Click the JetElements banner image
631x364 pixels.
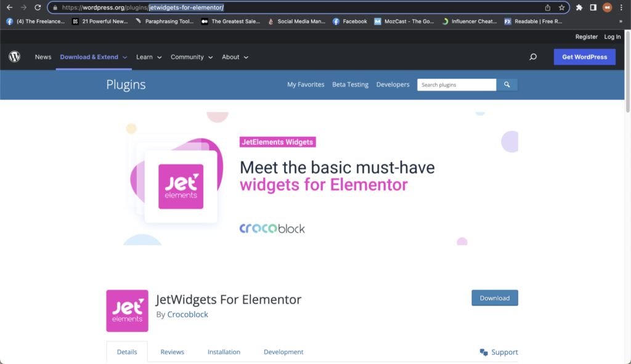pos(312,179)
